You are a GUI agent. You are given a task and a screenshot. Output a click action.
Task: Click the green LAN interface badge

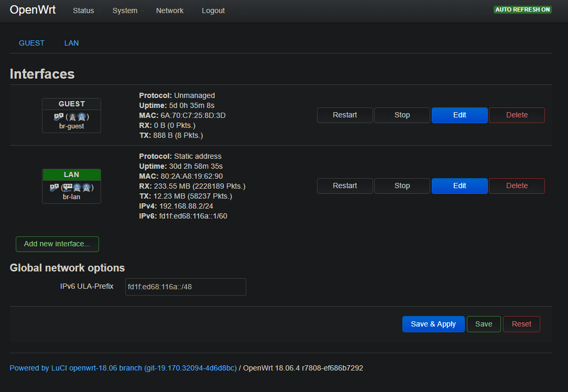[71, 175]
